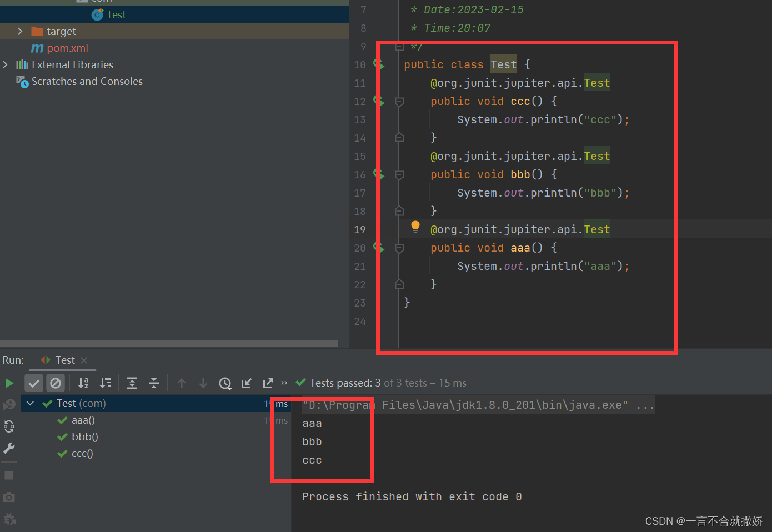The height and width of the screenshot is (532, 772).
Task: Run aaa() test from gutter icon
Action: pyautogui.click(x=379, y=248)
